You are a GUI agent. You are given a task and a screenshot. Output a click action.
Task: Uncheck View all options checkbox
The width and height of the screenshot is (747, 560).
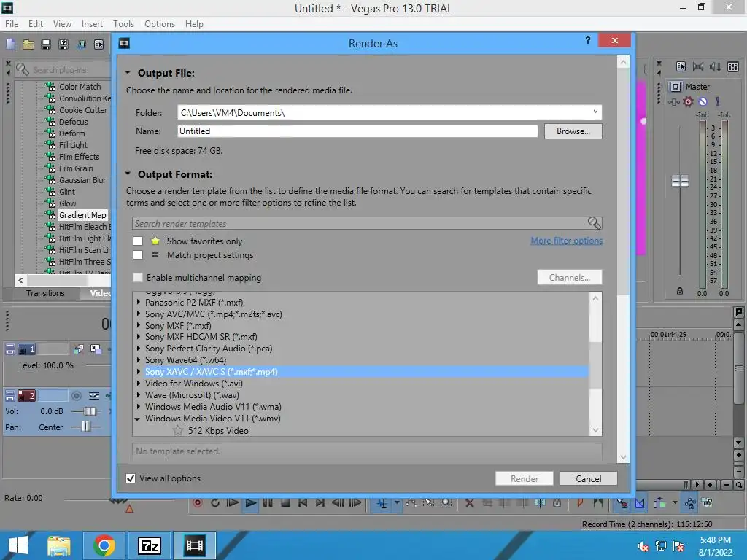pos(131,478)
